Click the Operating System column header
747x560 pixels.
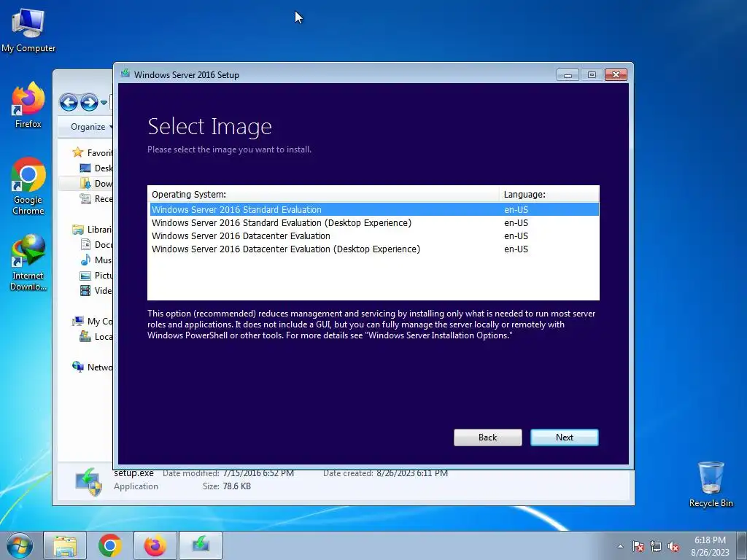[x=323, y=194]
